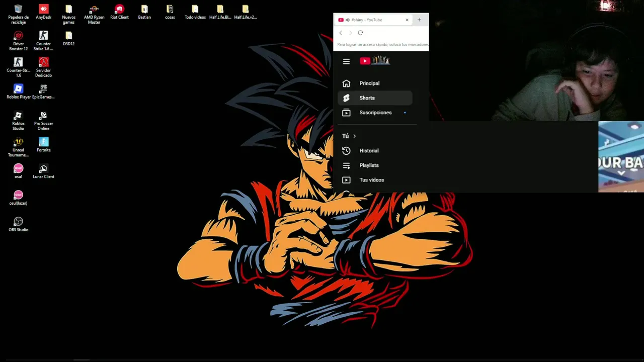Open Pro Soccer Online
The height and width of the screenshot is (362, 644).
[x=44, y=121]
